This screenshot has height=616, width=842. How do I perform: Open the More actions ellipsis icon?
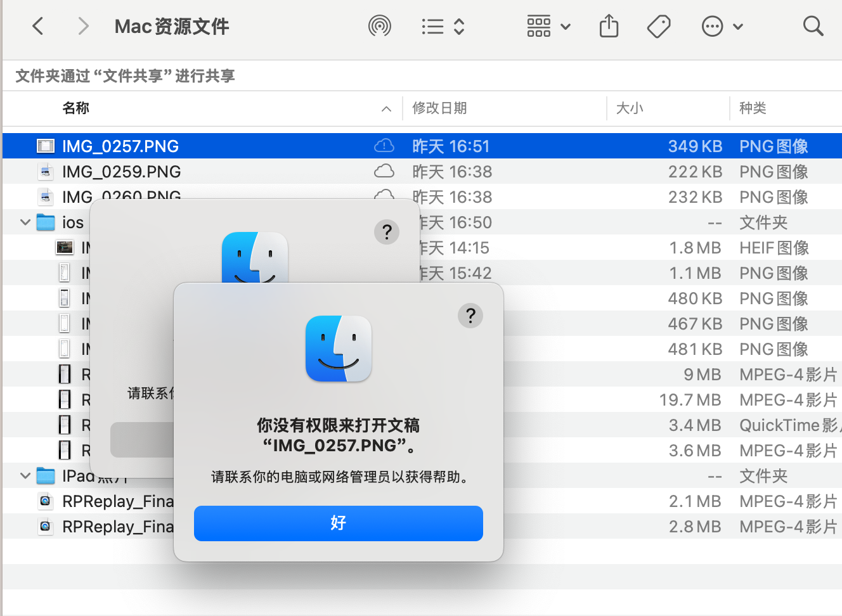[x=712, y=25]
